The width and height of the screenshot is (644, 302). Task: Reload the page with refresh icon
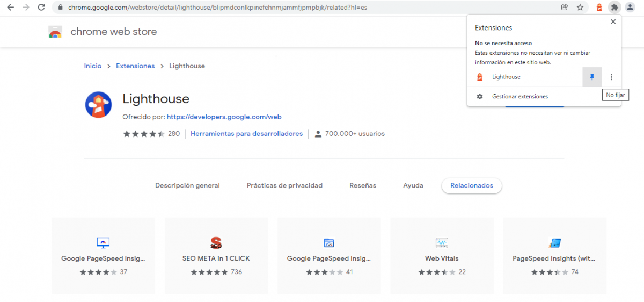(41, 8)
